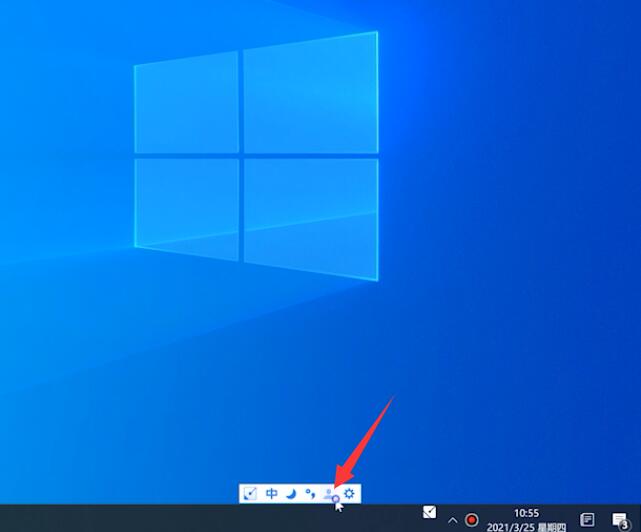Toggle Chinese punctuation mode icon

point(310,494)
